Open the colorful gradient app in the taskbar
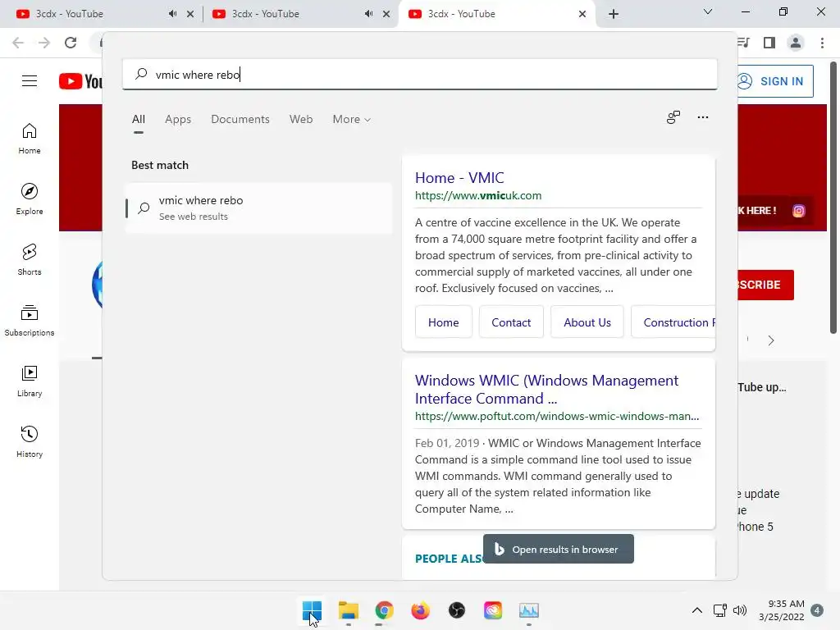 (x=493, y=610)
